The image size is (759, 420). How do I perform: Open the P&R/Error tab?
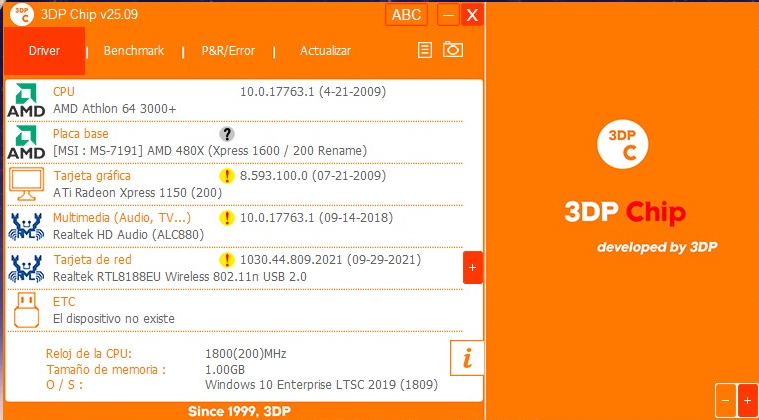click(x=228, y=51)
